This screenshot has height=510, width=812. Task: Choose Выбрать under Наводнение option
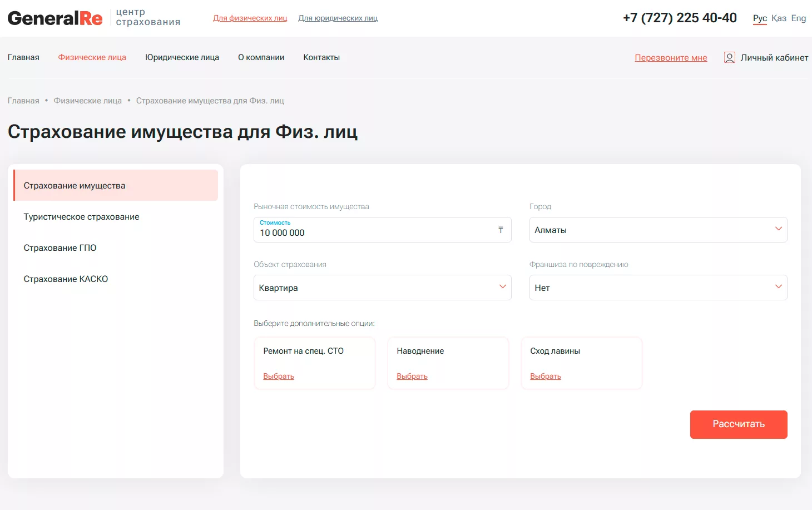[x=412, y=377]
